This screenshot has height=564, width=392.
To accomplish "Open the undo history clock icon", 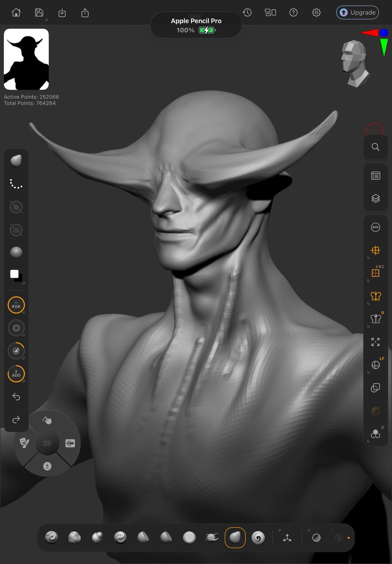I will pyautogui.click(x=247, y=13).
